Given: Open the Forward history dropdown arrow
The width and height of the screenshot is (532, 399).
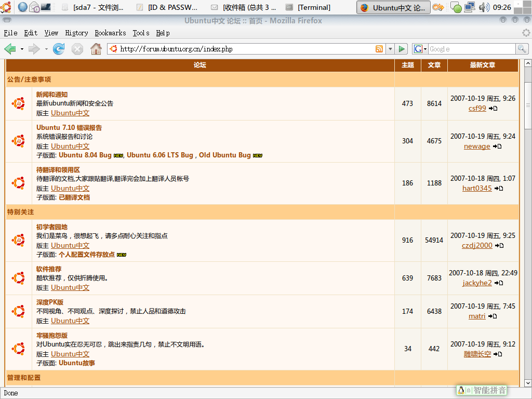Looking at the screenshot, I should 46,49.
